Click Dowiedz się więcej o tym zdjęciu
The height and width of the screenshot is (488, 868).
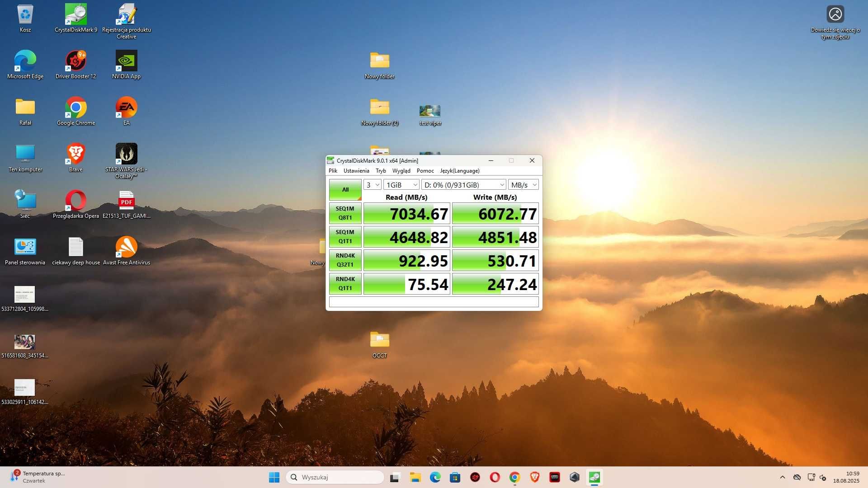pos(835,23)
